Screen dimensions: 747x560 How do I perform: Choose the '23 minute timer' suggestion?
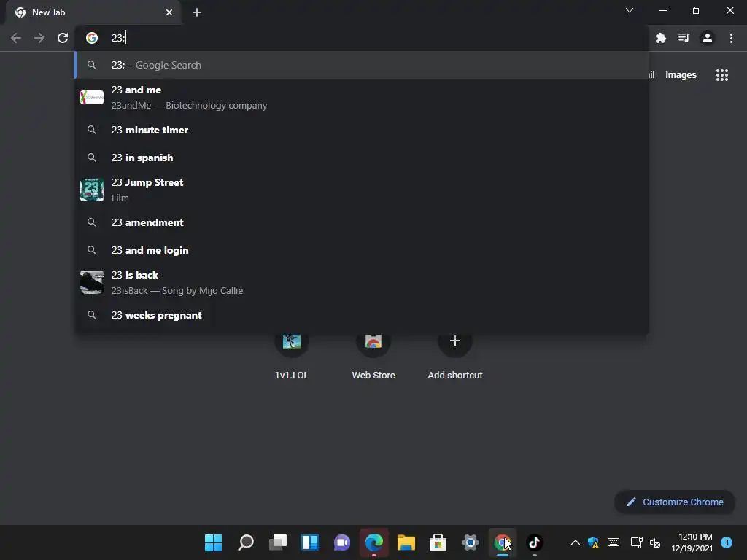362,130
